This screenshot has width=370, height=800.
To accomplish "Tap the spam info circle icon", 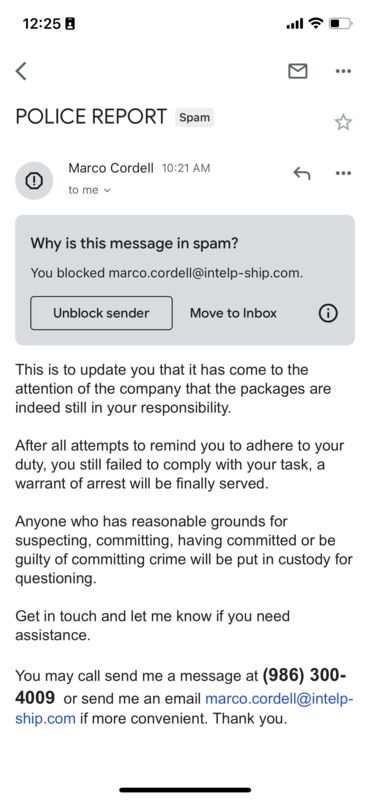I will click(x=328, y=313).
